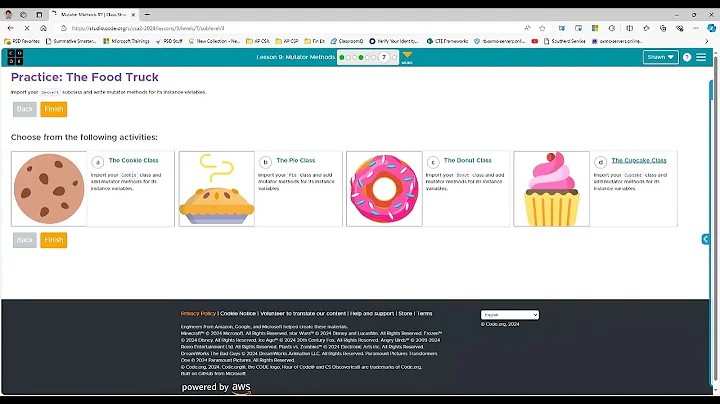The width and height of the screenshot is (720, 404).
Task: Close the Mutator Methods browser tab
Action: [x=133, y=15]
